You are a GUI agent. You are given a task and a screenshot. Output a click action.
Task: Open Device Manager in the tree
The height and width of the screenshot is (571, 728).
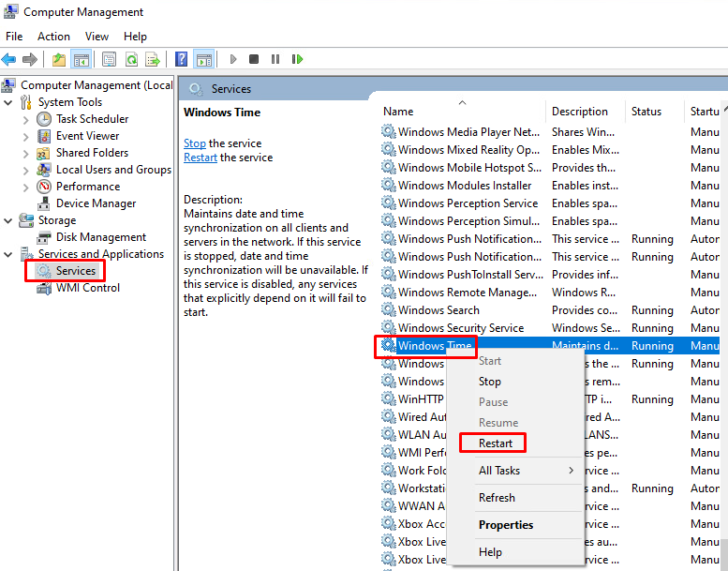pyautogui.click(x=97, y=203)
